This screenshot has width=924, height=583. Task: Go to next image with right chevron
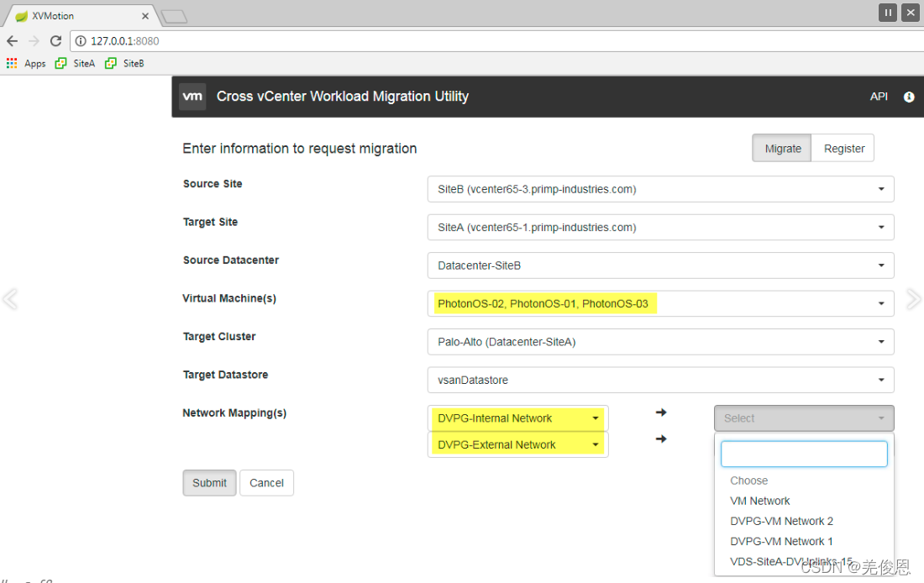913,299
